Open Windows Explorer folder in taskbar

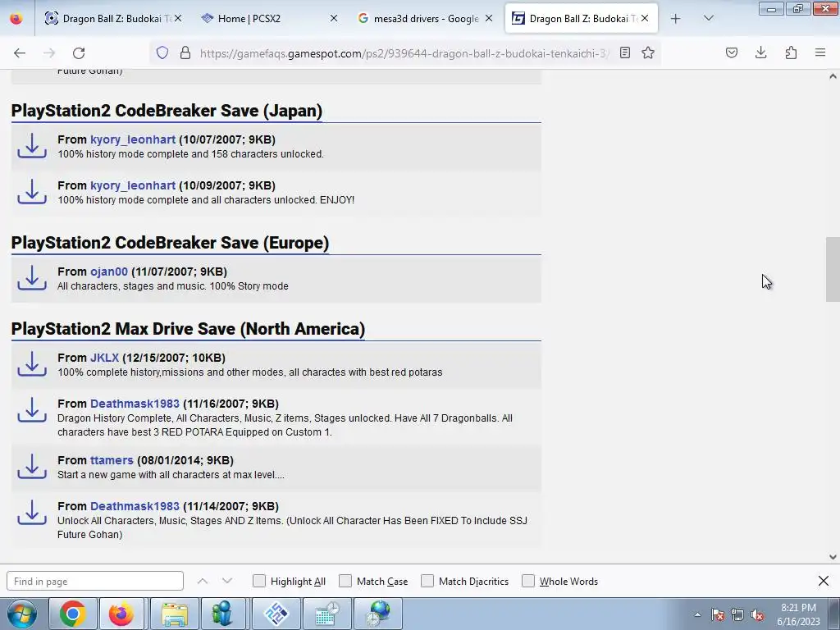[x=175, y=614]
